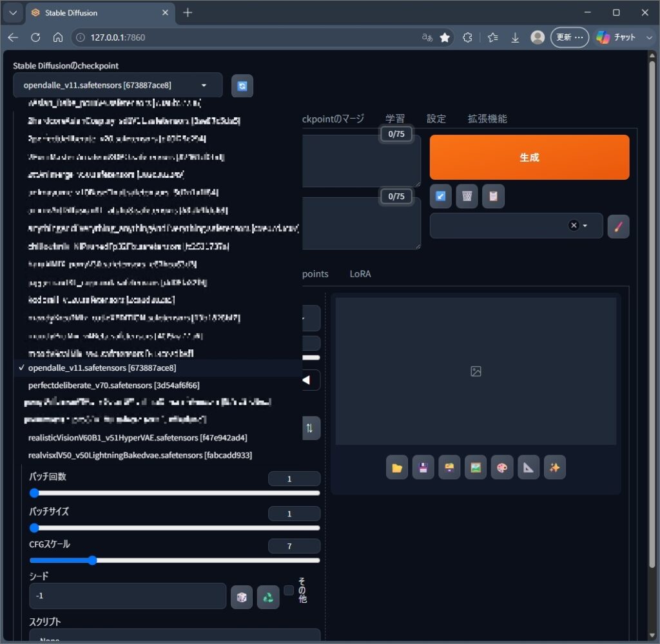Viewport: 660px width, 644px height.
Task: Choose realvisxlV50_v50LightningBakedvae checkpoint
Action: click(158, 455)
